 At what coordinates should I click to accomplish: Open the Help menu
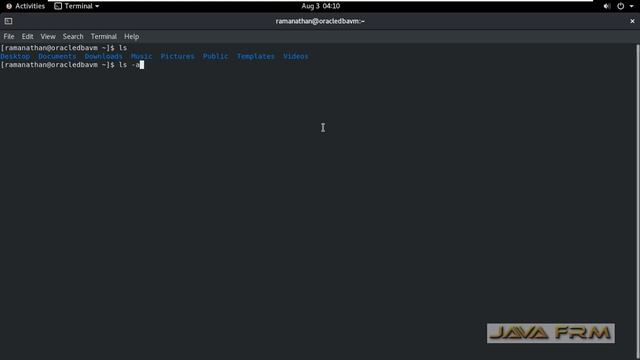131,36
